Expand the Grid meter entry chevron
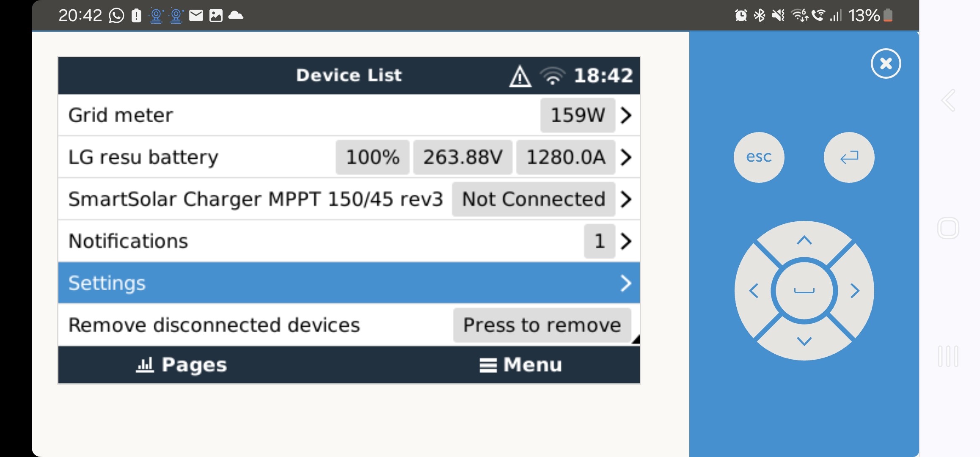The height and width of the screenshot is (457, 980). pos(626,115)
